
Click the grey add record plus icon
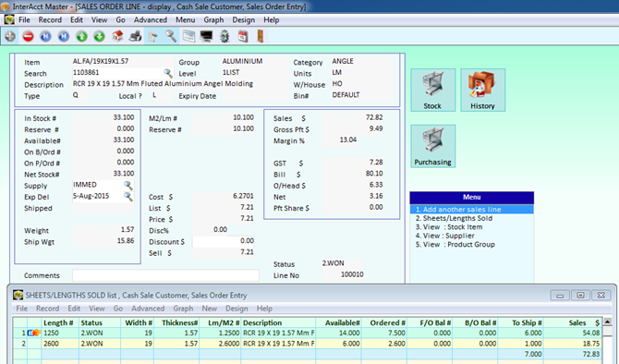10,36
